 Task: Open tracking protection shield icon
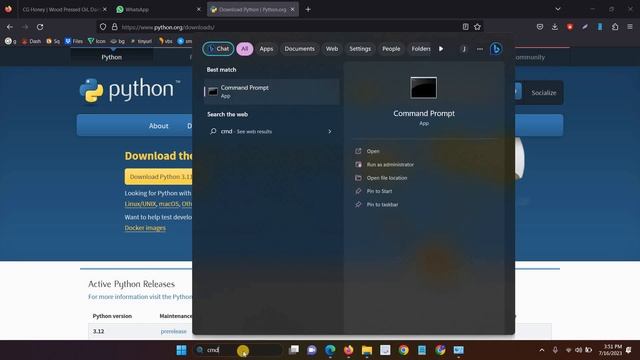pos(103,27)
